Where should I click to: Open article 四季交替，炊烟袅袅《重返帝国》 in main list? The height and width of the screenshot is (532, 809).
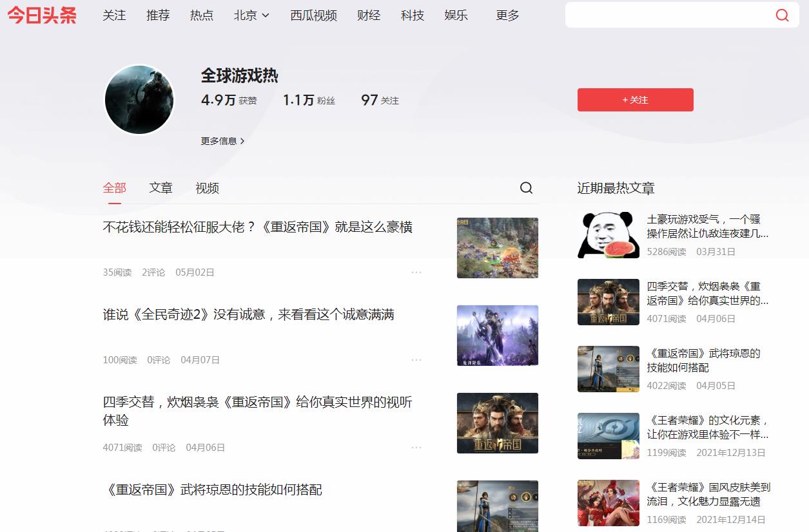(258, 411)
